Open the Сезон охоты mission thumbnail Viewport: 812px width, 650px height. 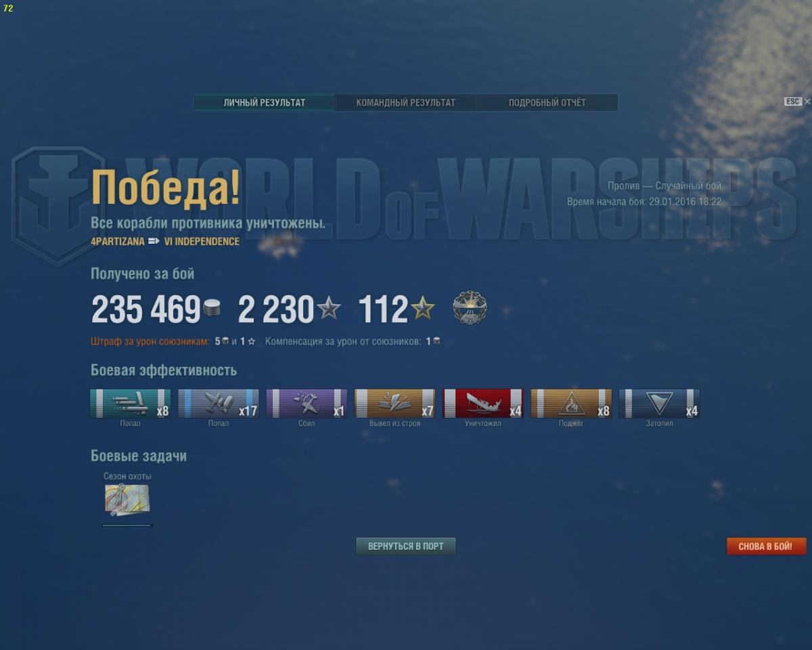(127, 500)
